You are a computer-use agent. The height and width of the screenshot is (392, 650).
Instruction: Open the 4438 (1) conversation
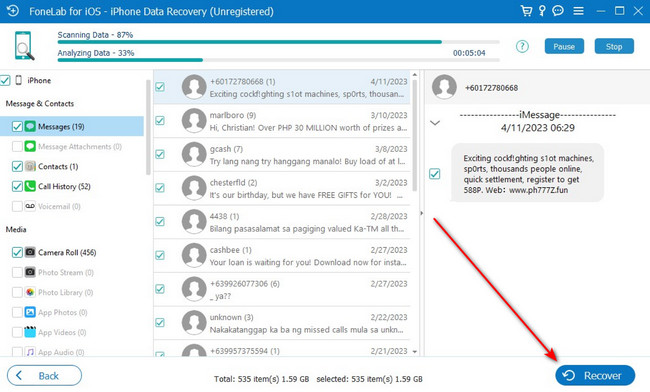coord(281,222)
